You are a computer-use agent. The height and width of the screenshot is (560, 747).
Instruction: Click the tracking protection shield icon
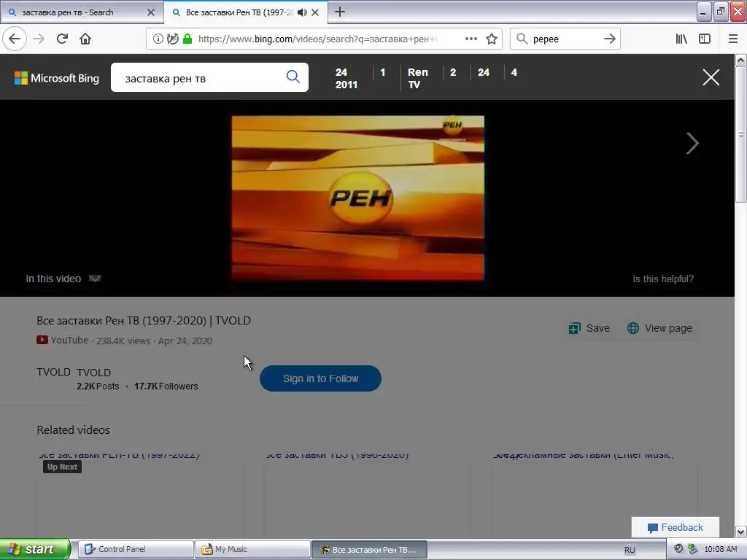click(x=173, y=39)
